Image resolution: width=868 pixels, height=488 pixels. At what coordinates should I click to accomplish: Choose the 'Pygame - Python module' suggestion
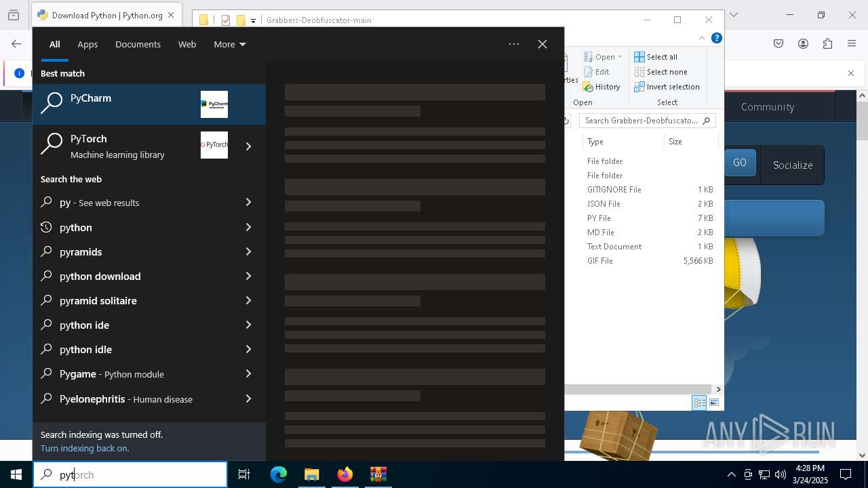click(x=132, y=373)
